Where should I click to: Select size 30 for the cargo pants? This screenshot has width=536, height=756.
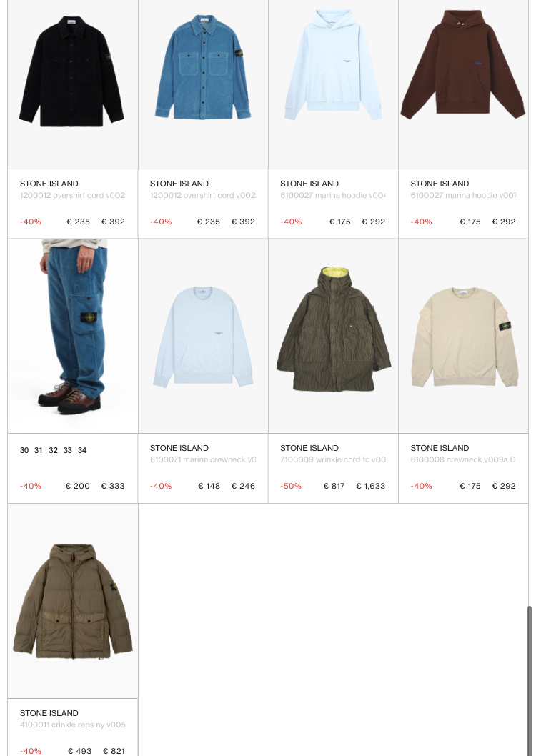(x=24, y=450)
